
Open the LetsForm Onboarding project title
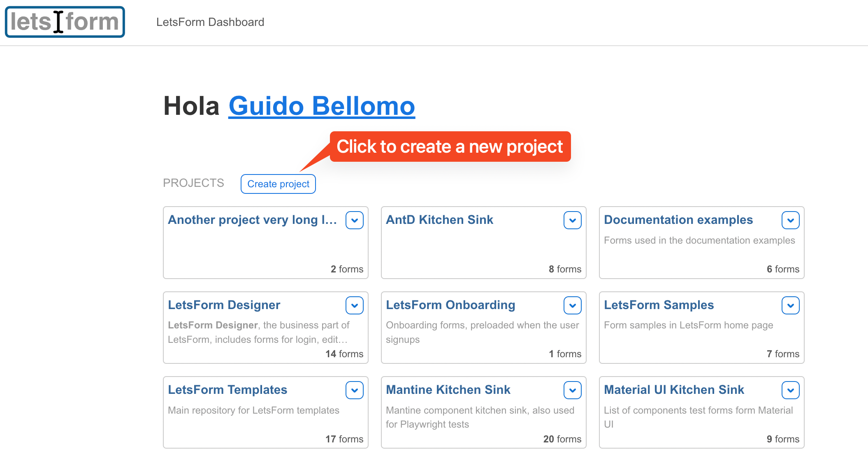[450, 305]
